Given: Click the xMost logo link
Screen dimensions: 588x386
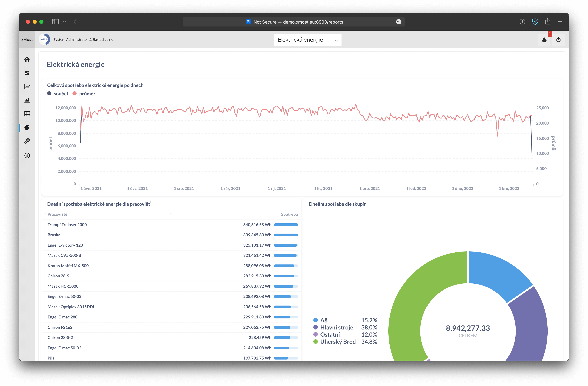Looking at the screenshot, I should 27,40.
